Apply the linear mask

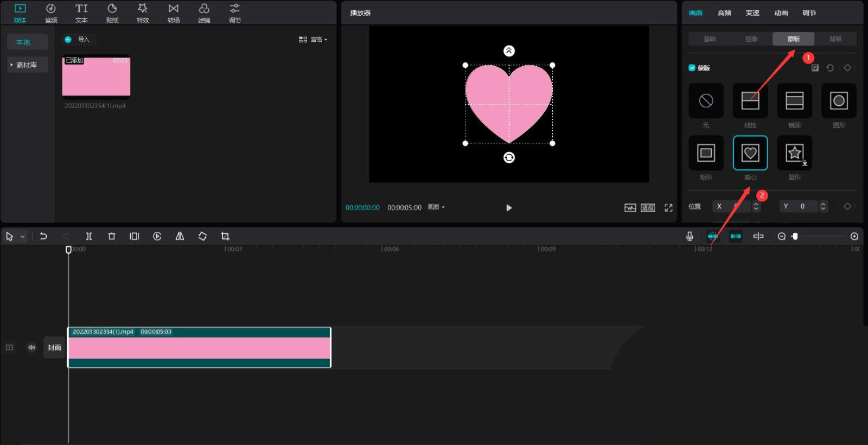[750, 101]
